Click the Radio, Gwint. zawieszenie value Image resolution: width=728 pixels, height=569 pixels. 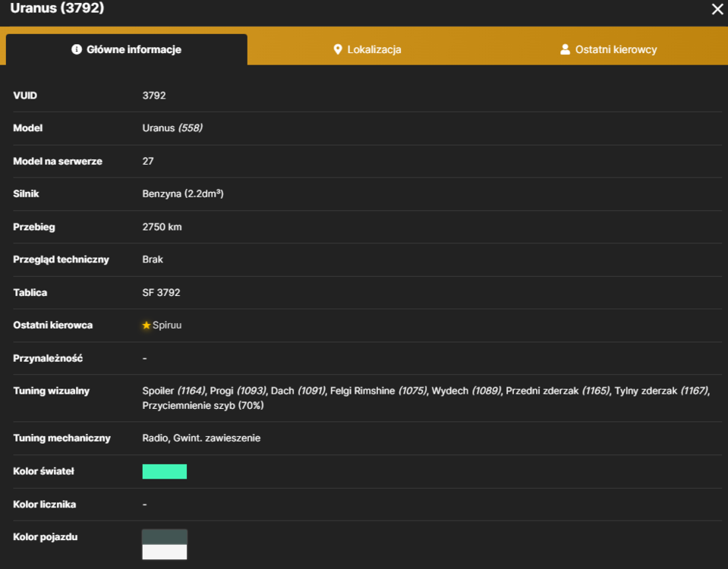click(x=201, y=438)
